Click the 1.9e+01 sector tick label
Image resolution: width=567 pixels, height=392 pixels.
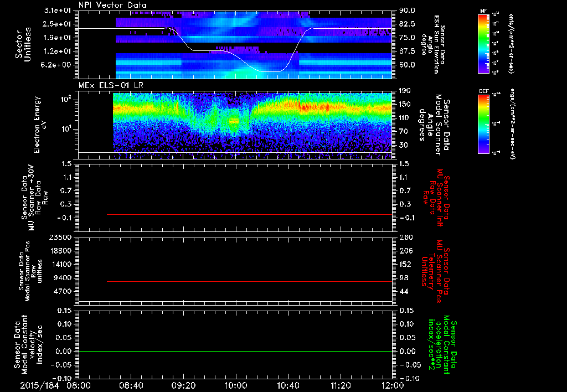pyautogui.click(x=58, y=38)
